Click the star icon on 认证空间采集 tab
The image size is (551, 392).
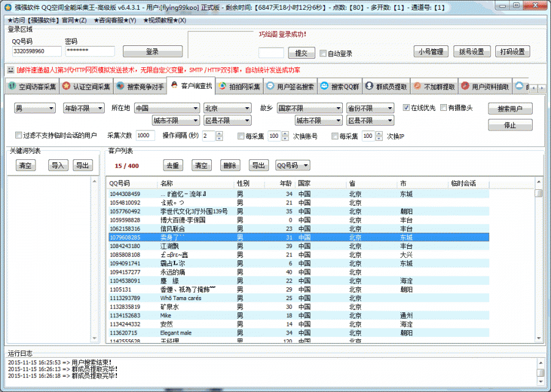click(x=66, y=86)
